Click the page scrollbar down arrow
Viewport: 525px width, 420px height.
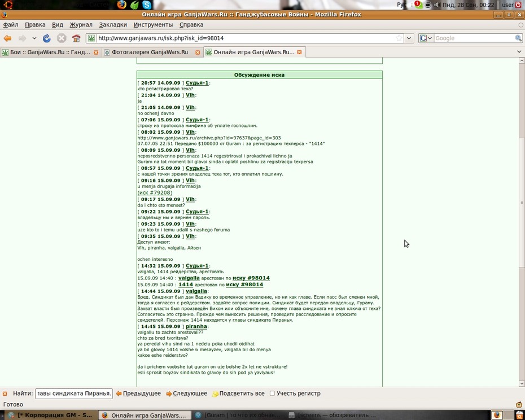[x=522, y=383]
